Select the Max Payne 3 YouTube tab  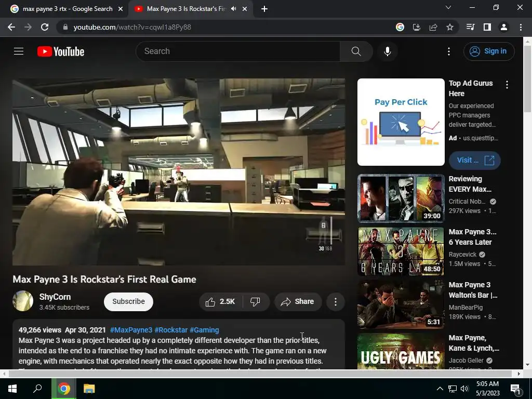click(186, 9)
